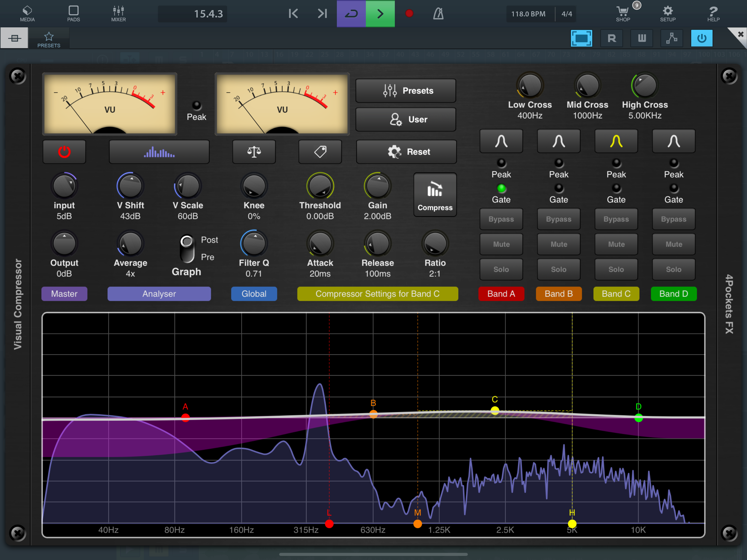Click Solo button for Band C
The image size is (747, 560).
point(616,269)
